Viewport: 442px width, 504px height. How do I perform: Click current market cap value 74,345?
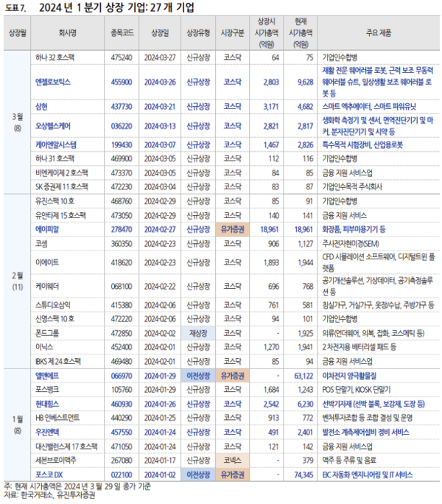tap(303, 475)
